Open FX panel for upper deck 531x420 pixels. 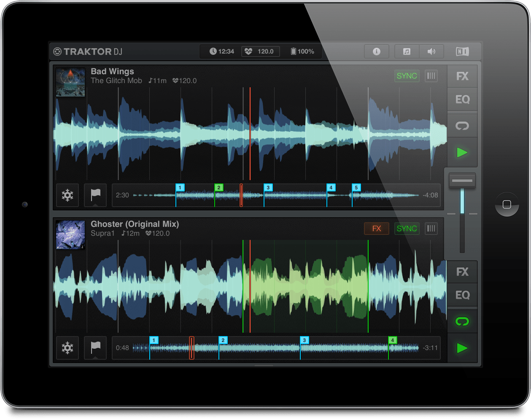tap(462, 76)
